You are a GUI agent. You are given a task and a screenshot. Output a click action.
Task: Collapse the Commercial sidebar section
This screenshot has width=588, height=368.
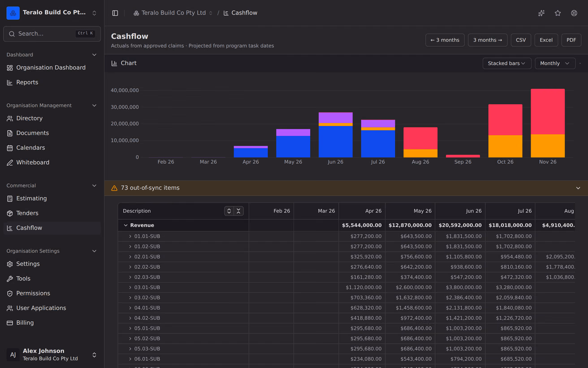[x=94, y=185]
